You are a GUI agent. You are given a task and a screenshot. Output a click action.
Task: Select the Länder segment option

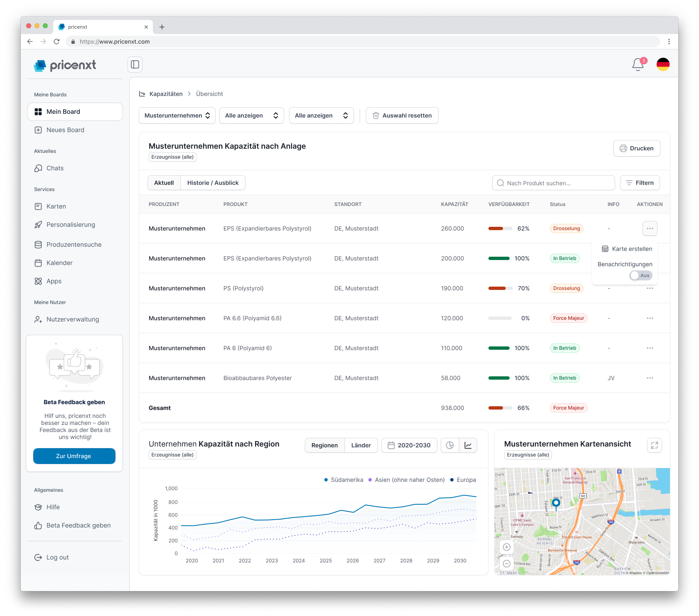coord(361,445)
